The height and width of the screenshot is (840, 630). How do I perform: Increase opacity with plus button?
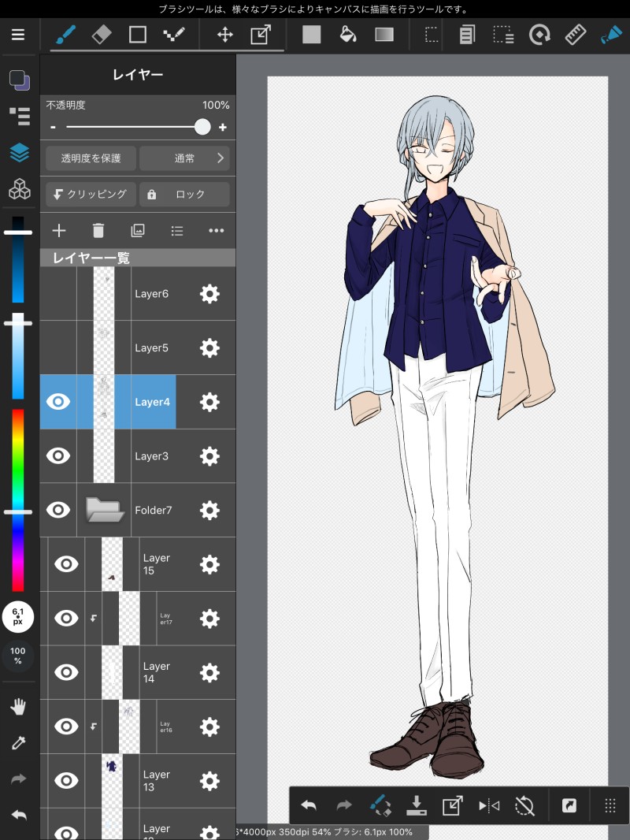(223, 127)
